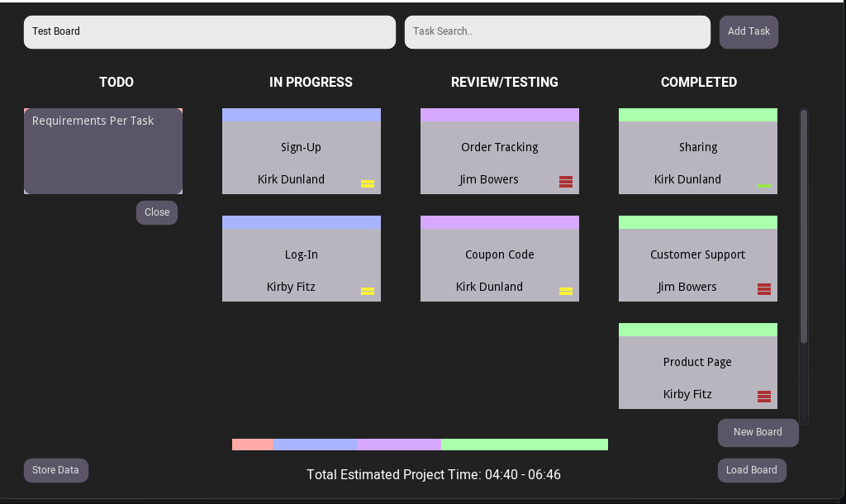Click Kirby Fitz on the Log-In card
846x504 pixels.
pyautogui.click(x=291, y=287)
